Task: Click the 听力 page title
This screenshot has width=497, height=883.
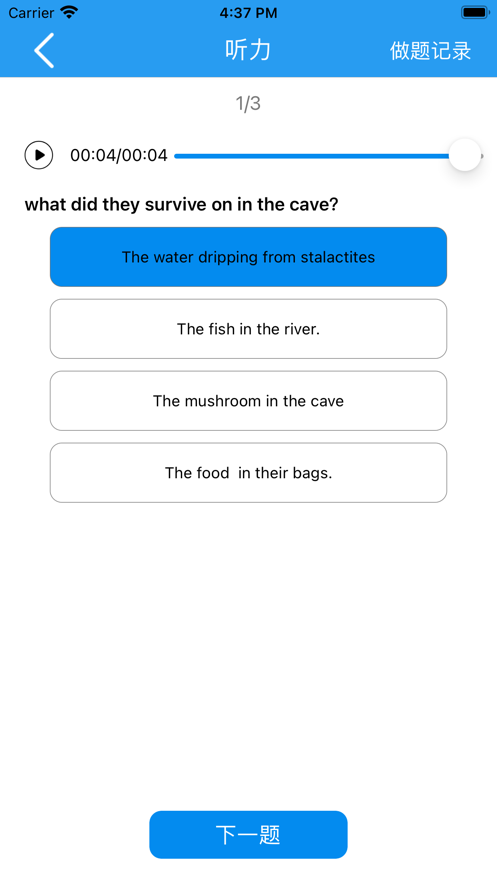Action: tap(248, 50)
